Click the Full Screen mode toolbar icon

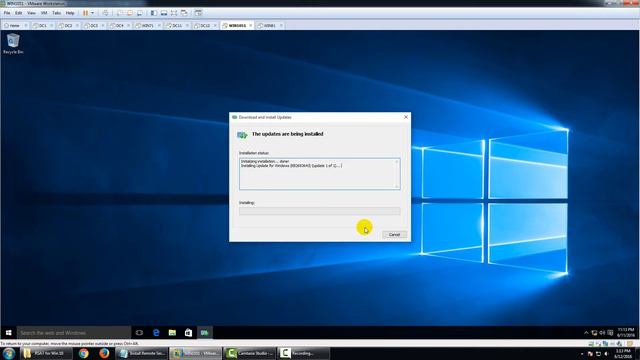tap(174, 13)
